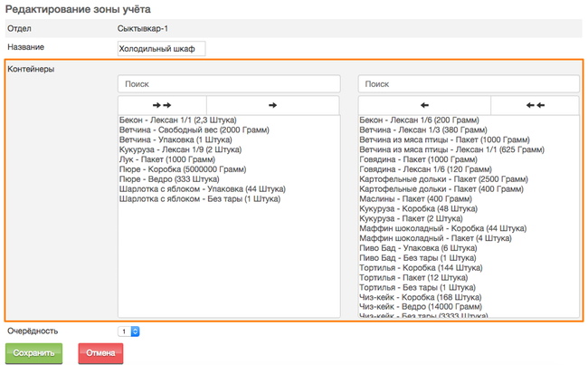The height and width of the screenshot is (365, 588).
Task: Select 'Тортилья - Коробка (144 Штука)'
Action: coord(422,268)
